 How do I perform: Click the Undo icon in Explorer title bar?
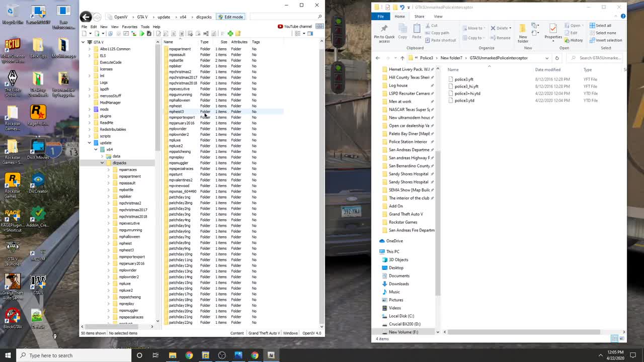click(x=401, y=7)
